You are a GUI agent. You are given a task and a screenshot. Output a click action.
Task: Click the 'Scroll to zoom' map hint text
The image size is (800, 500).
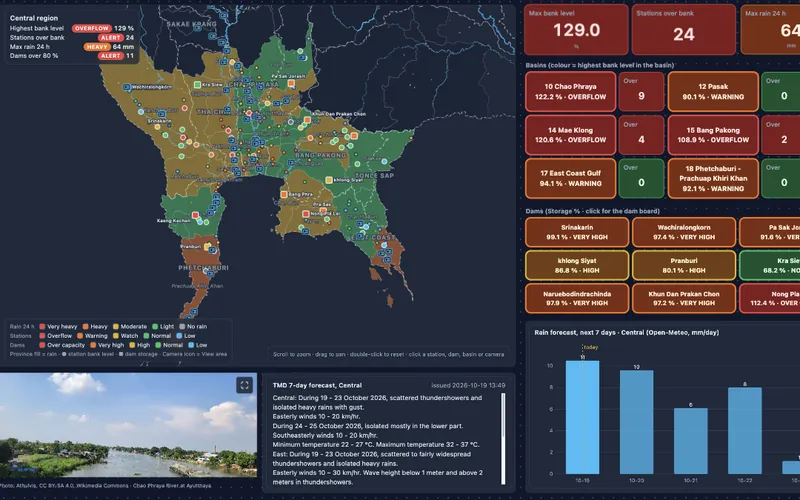pyautogui.click(x=388, y=354)
